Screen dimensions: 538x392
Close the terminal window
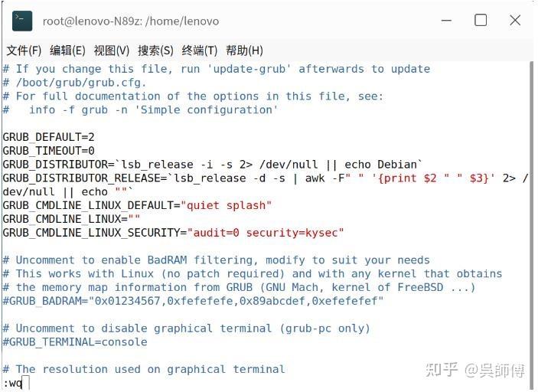(x=515, y=20)
